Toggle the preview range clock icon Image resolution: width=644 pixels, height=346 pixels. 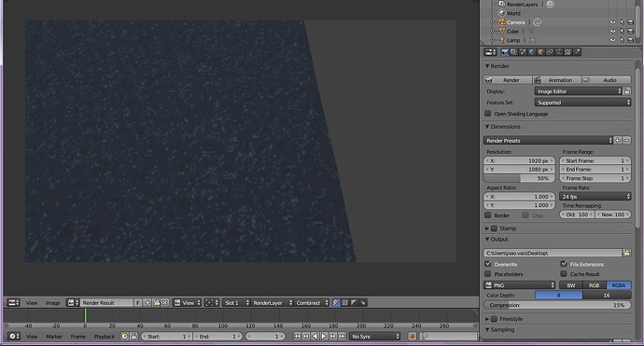(x=125, y=336)
